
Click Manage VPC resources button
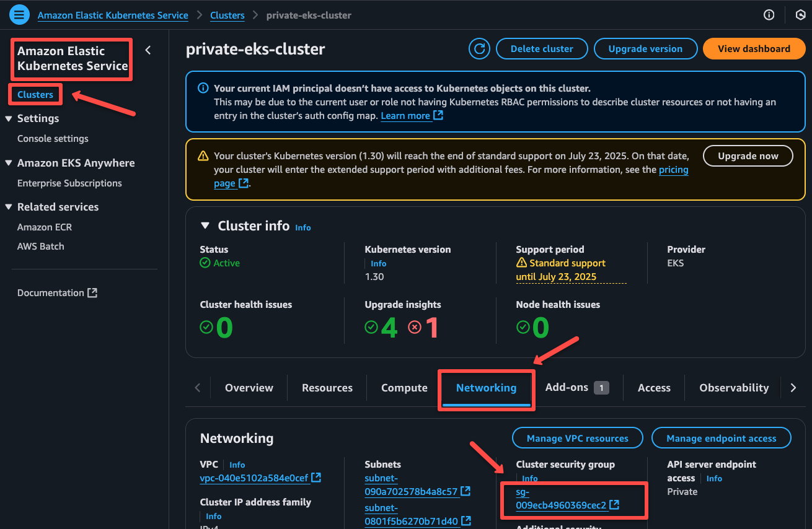(578, 438)
